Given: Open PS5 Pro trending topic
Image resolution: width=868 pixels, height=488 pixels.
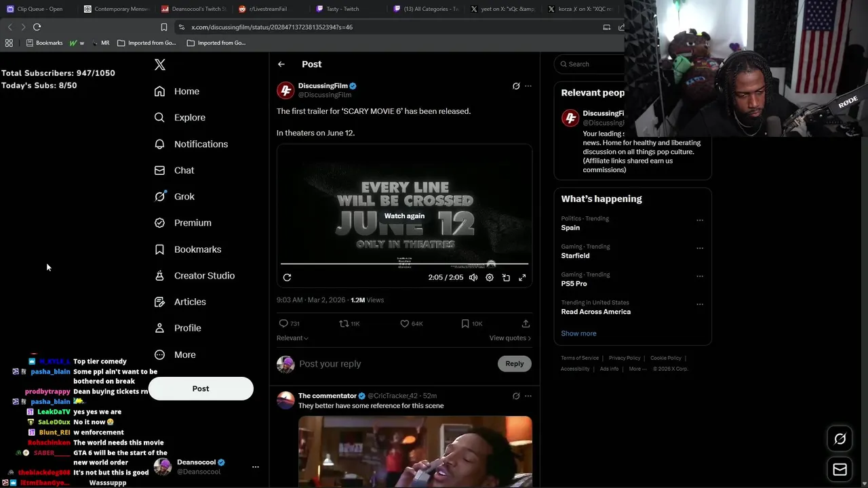Looking at the screenshot, I should [574, 284].
